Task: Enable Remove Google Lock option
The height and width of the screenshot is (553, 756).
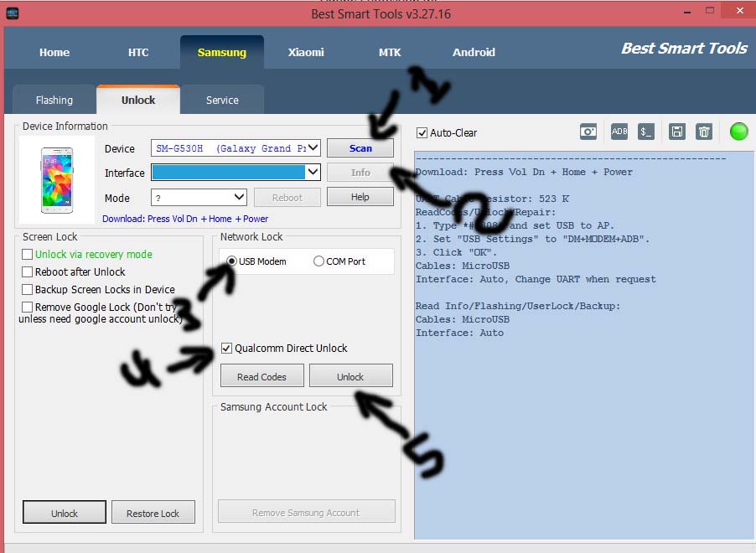Action: click(28, 308)
